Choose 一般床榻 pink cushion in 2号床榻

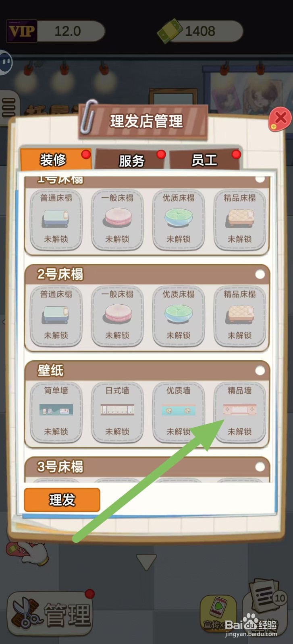[117, 316]
